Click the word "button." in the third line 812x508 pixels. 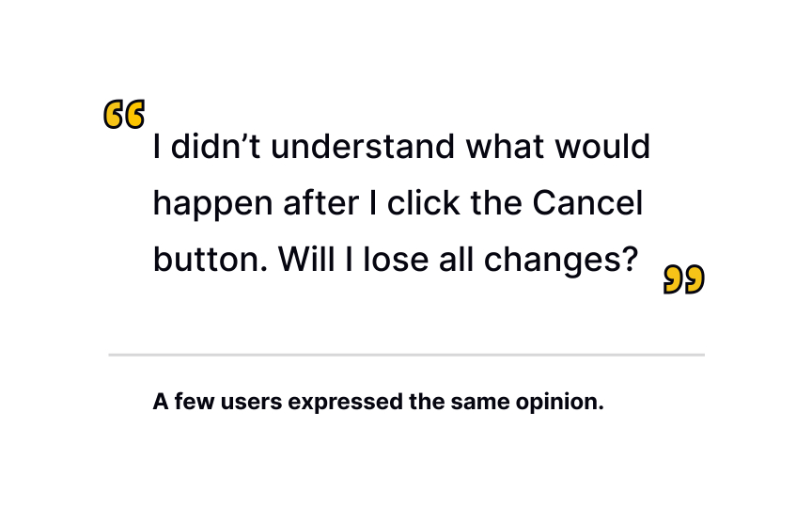[211, 260]
